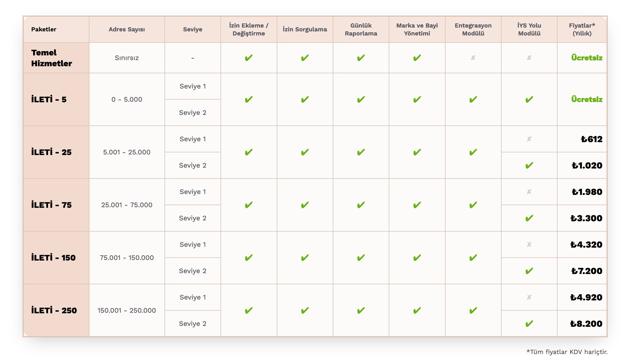The width and height of the screenshot is (625, 364).
Task: Select the Paketler column header
Action: tap(44, 29)
